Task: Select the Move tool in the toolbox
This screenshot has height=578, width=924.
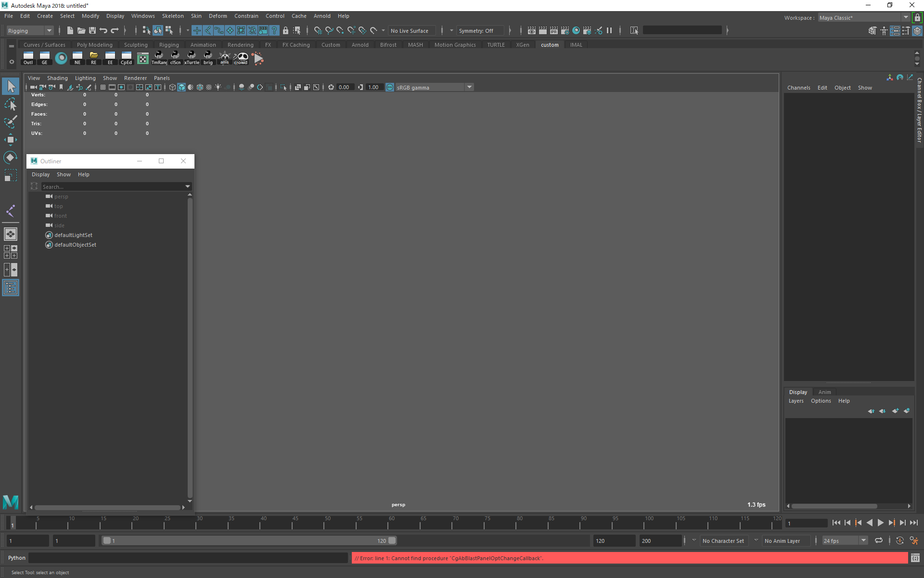Action: 10,140
